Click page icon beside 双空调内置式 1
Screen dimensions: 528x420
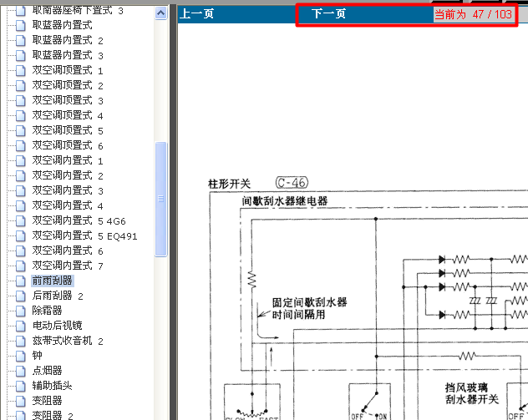point(21,161)
